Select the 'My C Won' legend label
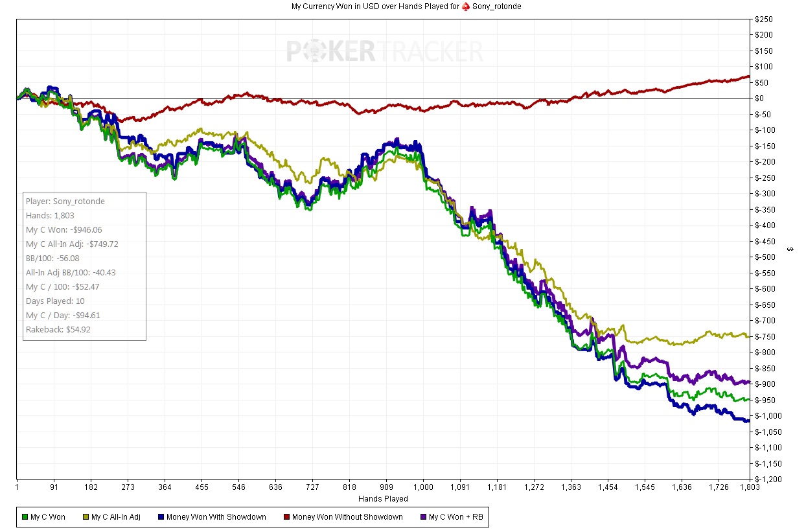Viewport: 806px width, 532px height. pyautogui.click(x=48, y=517)
